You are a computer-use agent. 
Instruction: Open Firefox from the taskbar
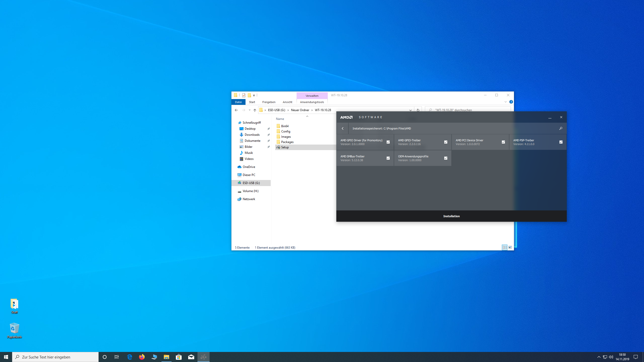(x=142, y=357)
